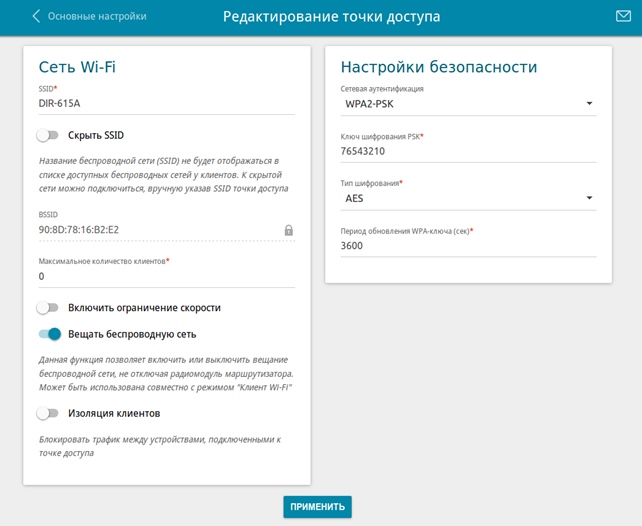Expand the Тип шифрования AES dropdown
The width and height of the screenshot is (642, 526).
click(x=468, y=198)
